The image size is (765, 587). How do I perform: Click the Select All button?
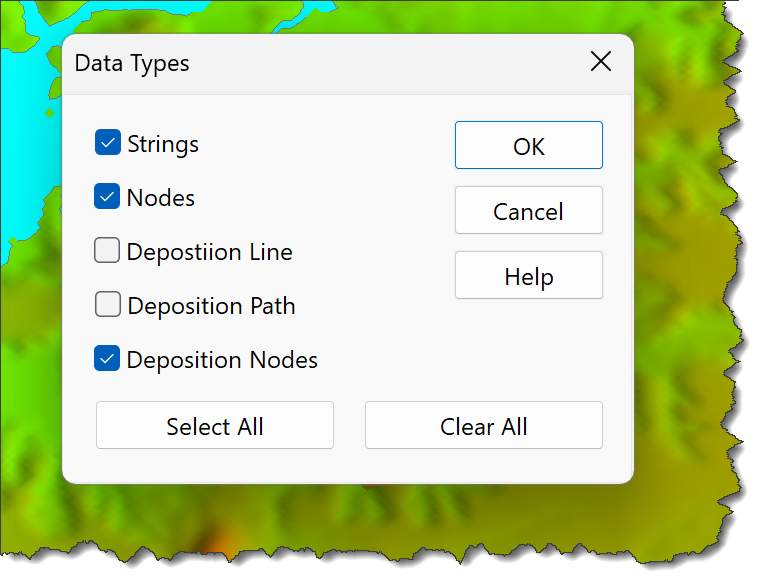pyautogui.click(x=214, y=426)
